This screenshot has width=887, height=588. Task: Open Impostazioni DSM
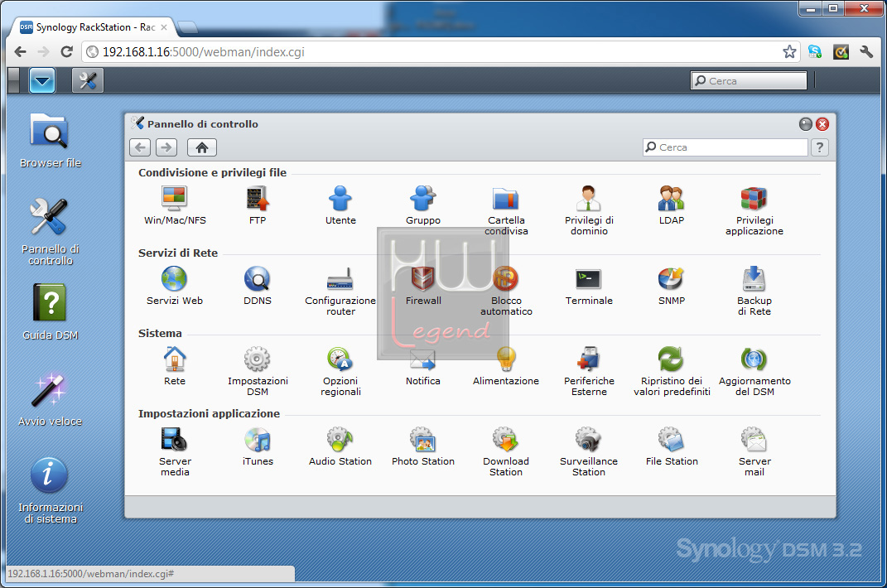[x=258, y=371]
